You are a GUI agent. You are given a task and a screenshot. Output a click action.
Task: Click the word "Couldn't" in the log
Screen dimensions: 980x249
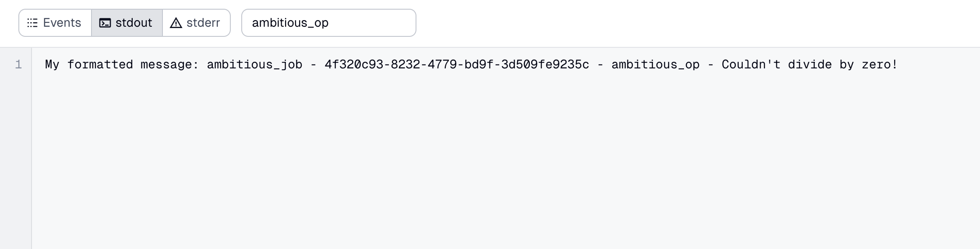751,65
